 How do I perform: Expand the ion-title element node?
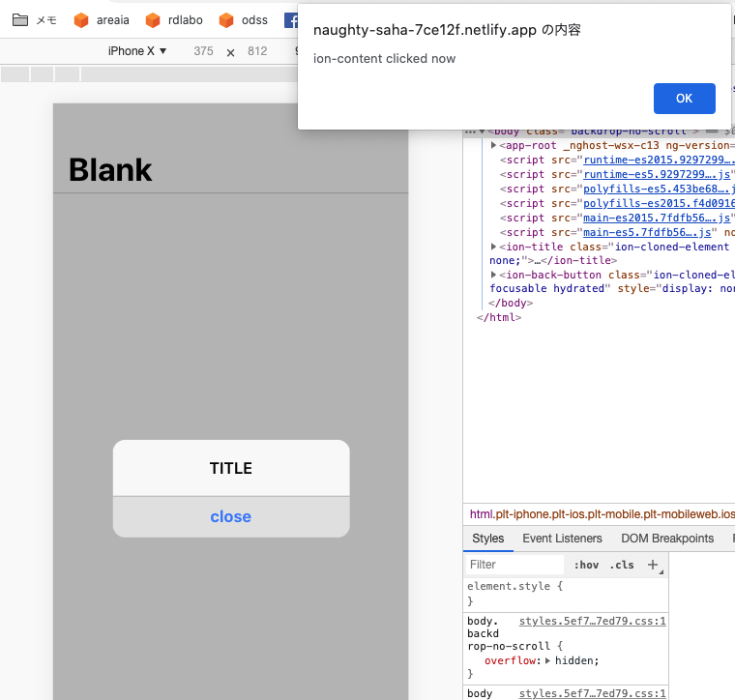493,247
